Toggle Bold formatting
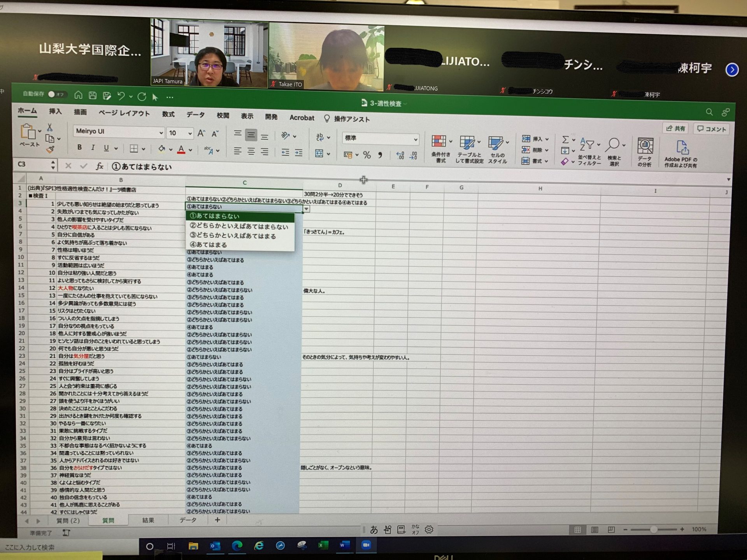This screenshot has width=747, height=560. pyautogui.click(x=79, y=147)
